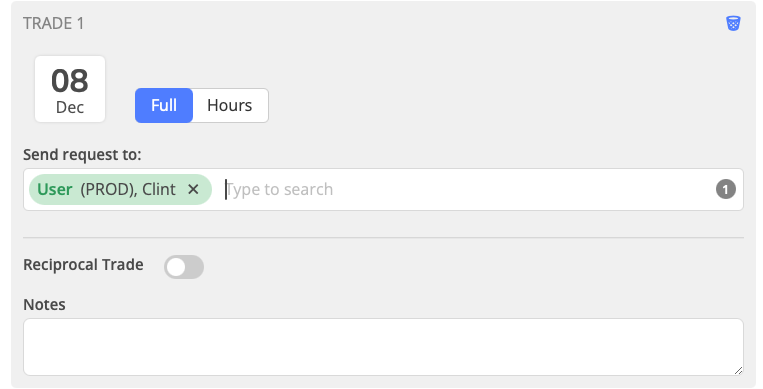Delete Trade 1 using the trash icon
Screen dimensions: 763x389
733,23
